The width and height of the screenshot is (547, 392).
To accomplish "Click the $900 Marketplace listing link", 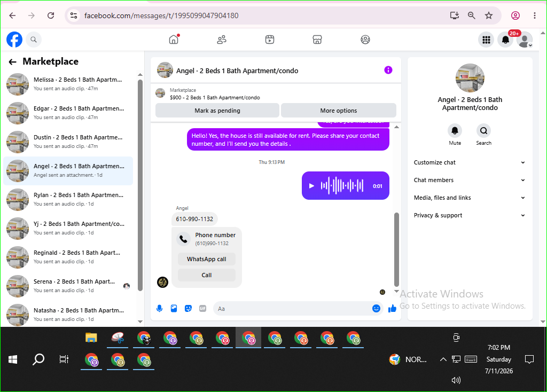I will (x=215, y=98).
